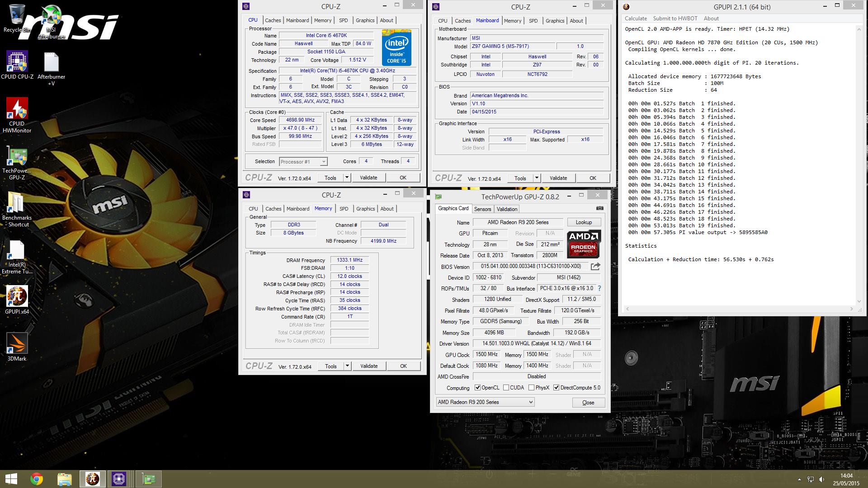The width and height of the screenshot is (868, 488).
Task: Switch to Sensors tab in GPU-Z
Action: [x=482, y=209]
